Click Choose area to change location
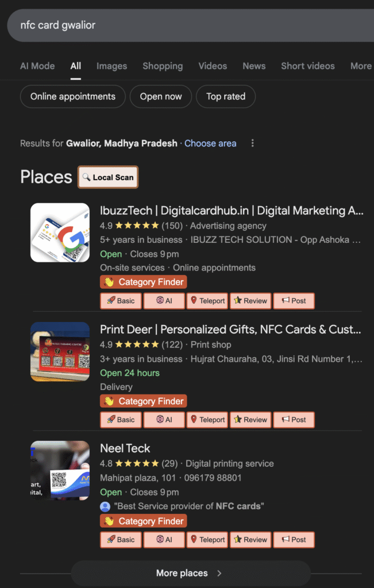Image resolution: width=374 pixels, height=588 pixels. point(210,144)
